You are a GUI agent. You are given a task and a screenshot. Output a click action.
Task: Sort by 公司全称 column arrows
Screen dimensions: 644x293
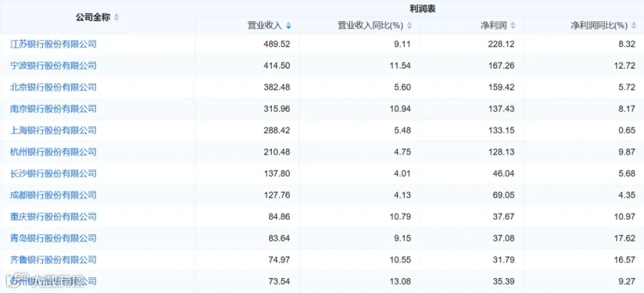(117, 18)
